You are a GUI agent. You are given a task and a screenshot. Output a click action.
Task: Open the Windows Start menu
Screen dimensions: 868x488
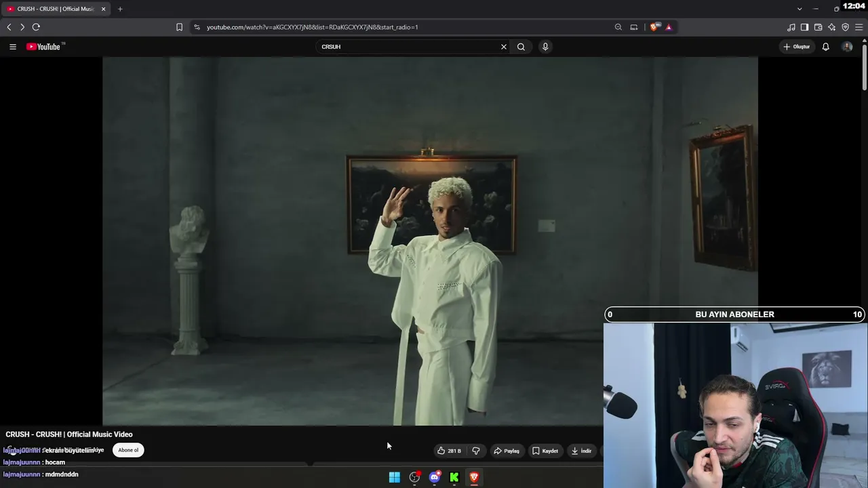[x=395, y=477]
